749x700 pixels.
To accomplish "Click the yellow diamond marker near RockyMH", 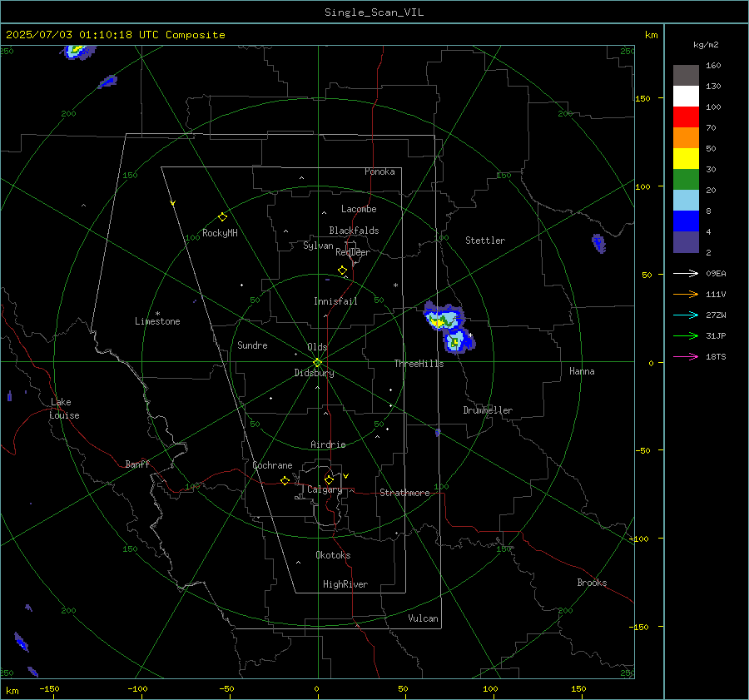I will click(x=222, y=217).
